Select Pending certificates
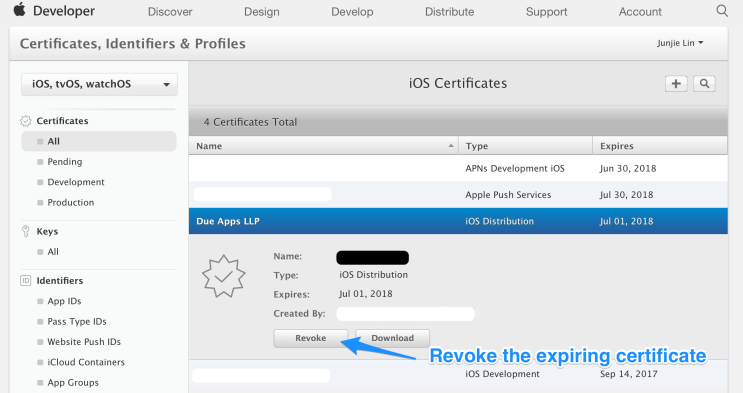743x393 pixels. pyautogui.click(x=64, y=162)
